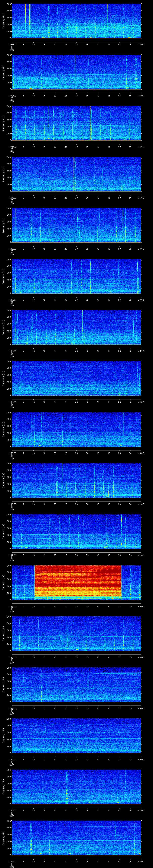Click the spectrogram panel starting at 1:46:00
Image resolution: width=153 pixels, height=868 pixels.
[x=77, y=786]
